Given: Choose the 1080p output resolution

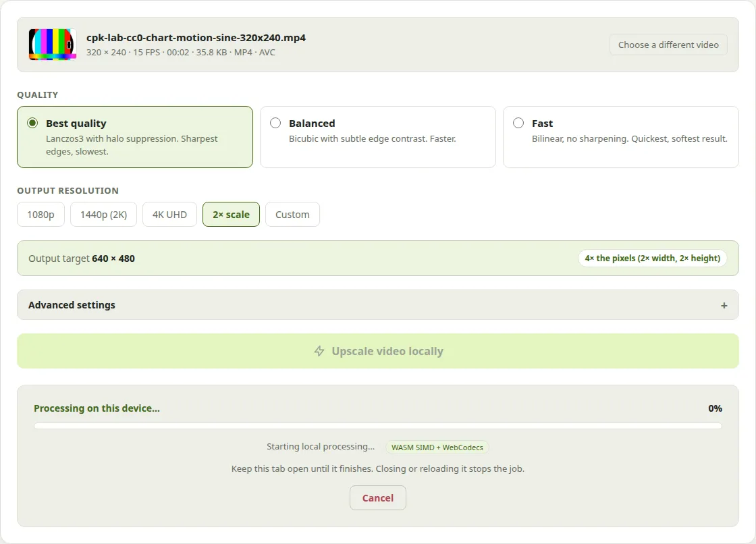Looking at the screenshot, I should [40, 215].
